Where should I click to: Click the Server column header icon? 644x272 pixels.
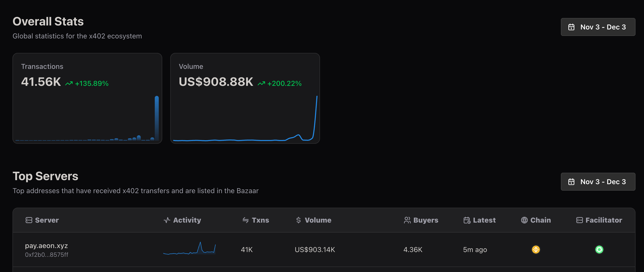29,220
